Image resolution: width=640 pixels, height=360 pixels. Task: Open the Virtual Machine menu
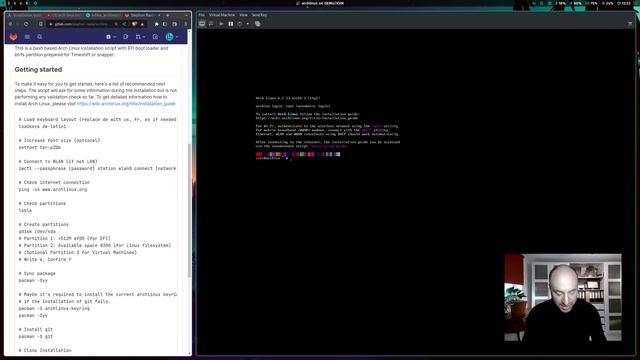[222, 15]
